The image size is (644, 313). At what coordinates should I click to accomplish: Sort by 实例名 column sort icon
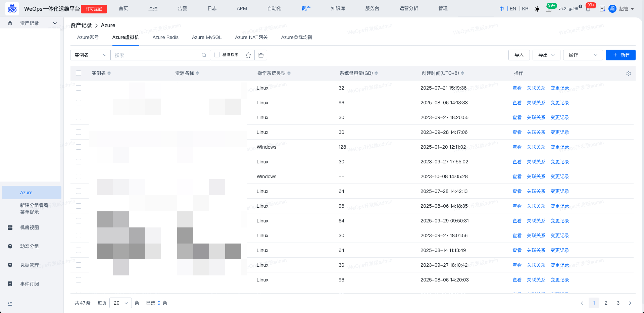point(109,73)
